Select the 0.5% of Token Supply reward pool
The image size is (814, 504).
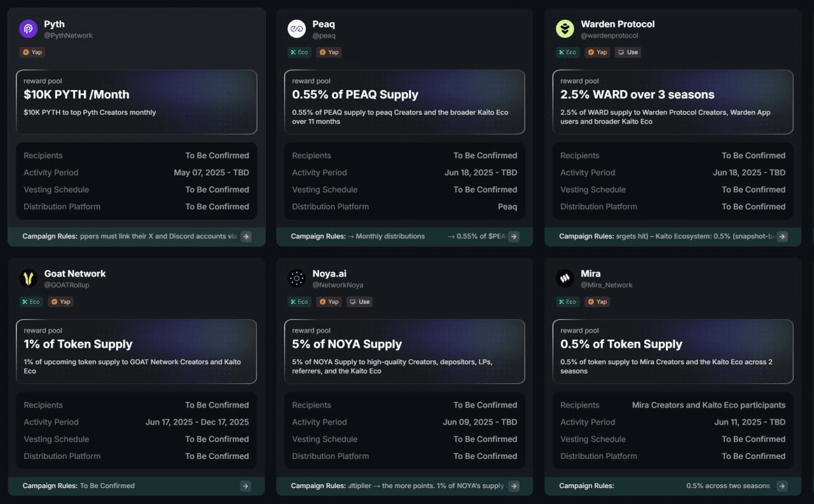click(x=673, y=351)
